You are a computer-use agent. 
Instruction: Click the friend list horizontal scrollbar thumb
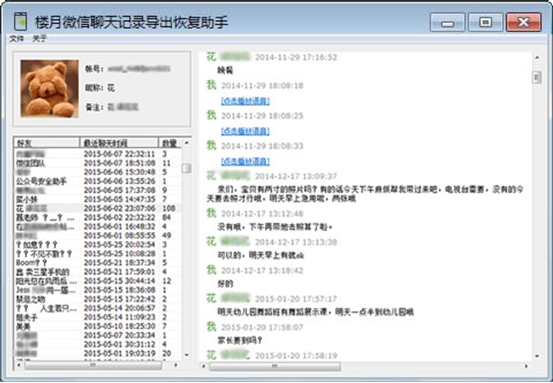(93, 365)
